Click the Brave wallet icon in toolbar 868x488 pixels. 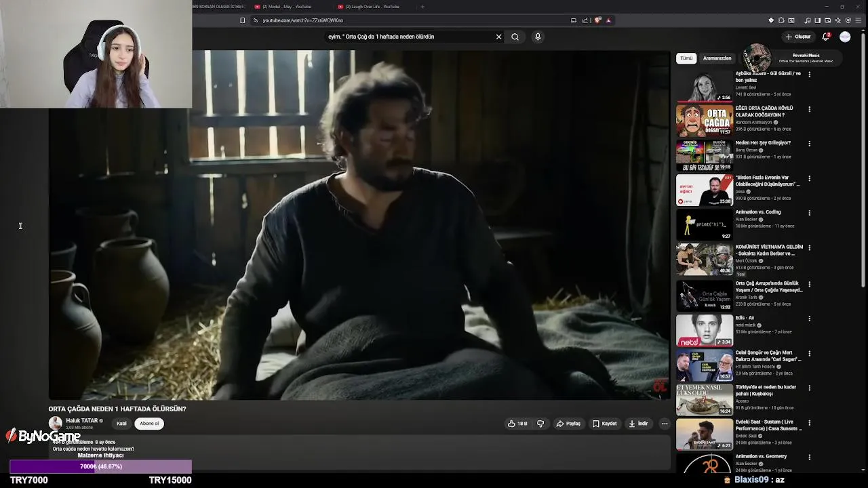coord(828,20)
